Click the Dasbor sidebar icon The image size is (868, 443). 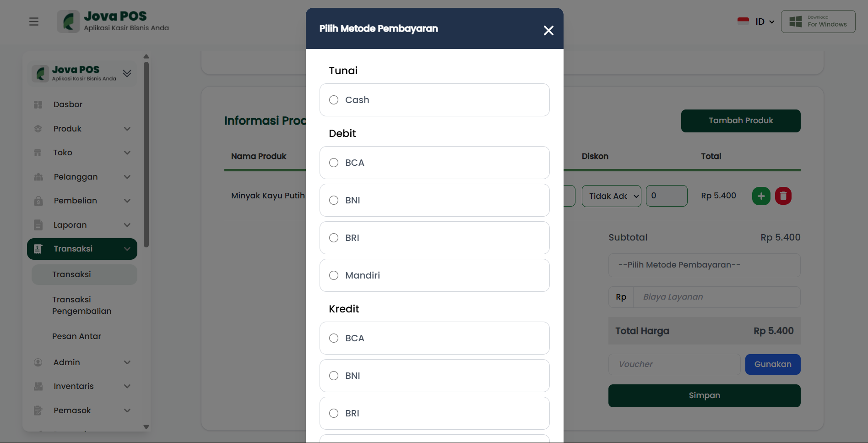coord(38,104)
